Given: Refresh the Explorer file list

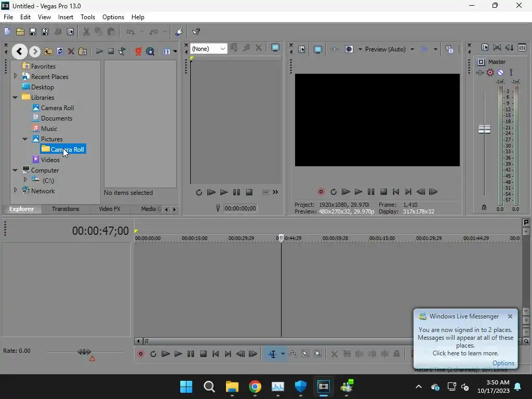Looking at the screenshot, I should (x=60, y=51).
